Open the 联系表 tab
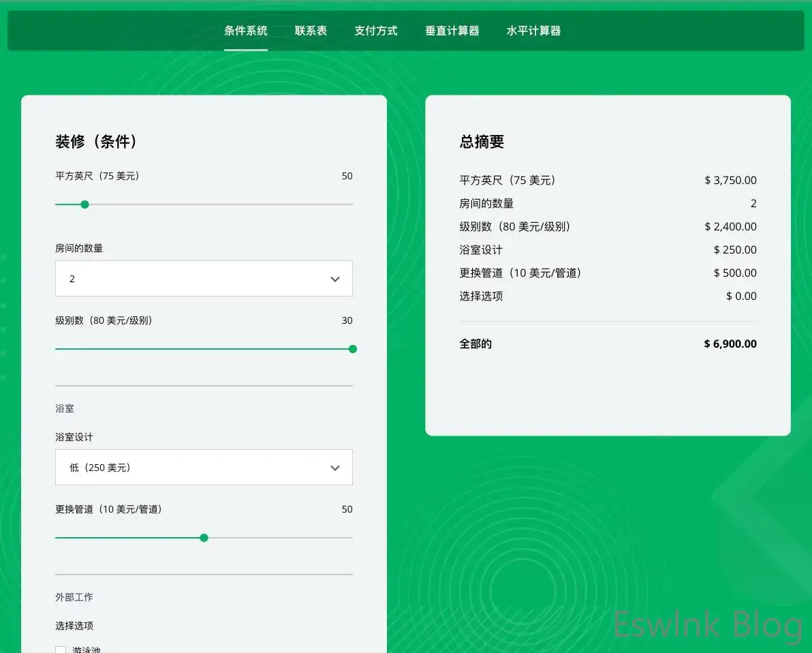812x653 pixels. [311, 31]
